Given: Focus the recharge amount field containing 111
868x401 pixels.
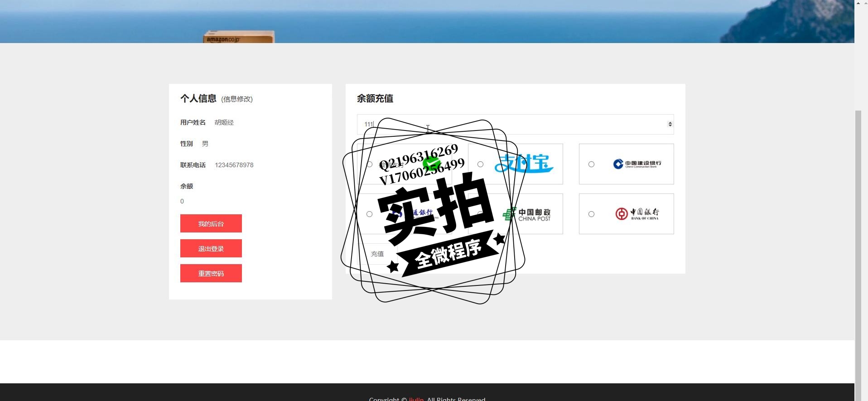Looking at the screenshot, I should point(516,124).
